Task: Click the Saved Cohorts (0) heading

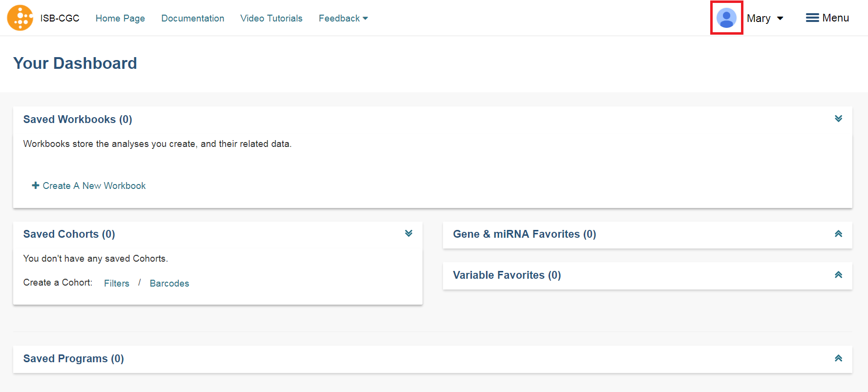Action: click(69, 234)
